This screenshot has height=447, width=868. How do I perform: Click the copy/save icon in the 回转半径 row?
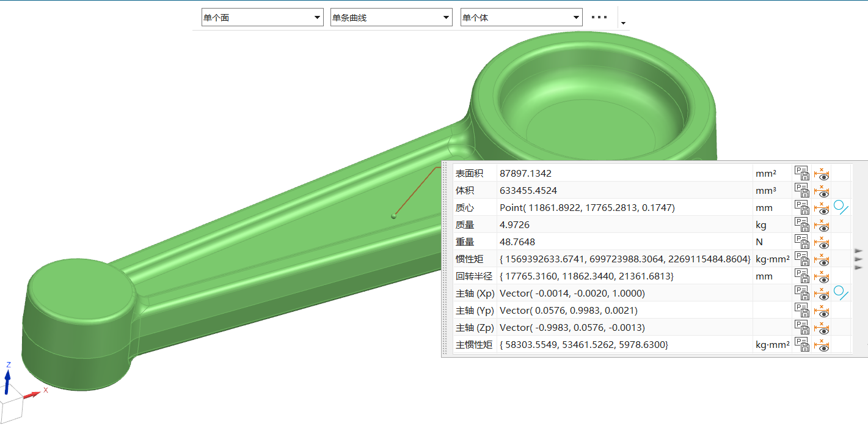tap(801, 276)
